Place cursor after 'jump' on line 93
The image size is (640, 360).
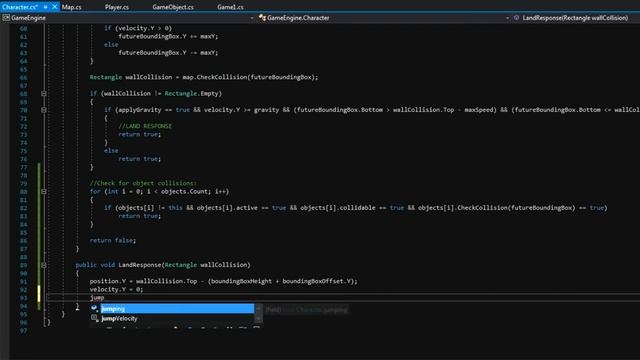(104, 298)
